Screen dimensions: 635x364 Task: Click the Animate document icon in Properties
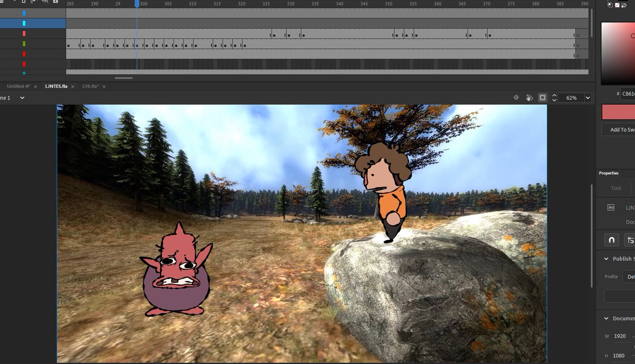[611, 207]
